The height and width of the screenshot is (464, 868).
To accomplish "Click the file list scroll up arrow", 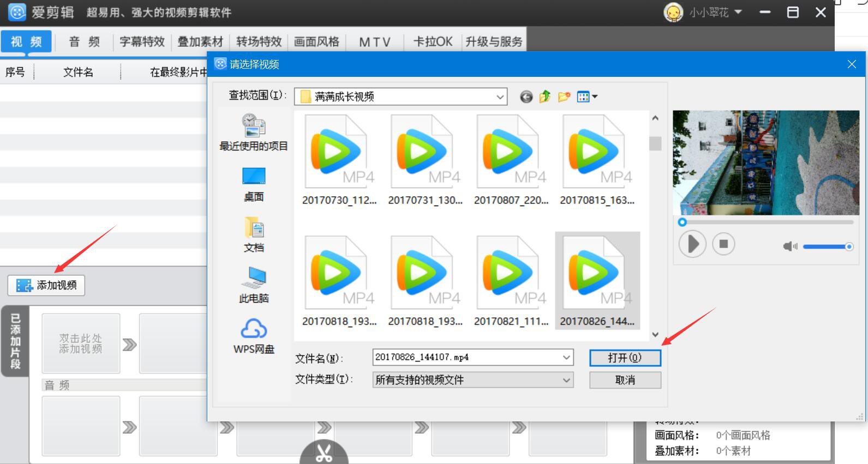I will (x=655, y=118).
